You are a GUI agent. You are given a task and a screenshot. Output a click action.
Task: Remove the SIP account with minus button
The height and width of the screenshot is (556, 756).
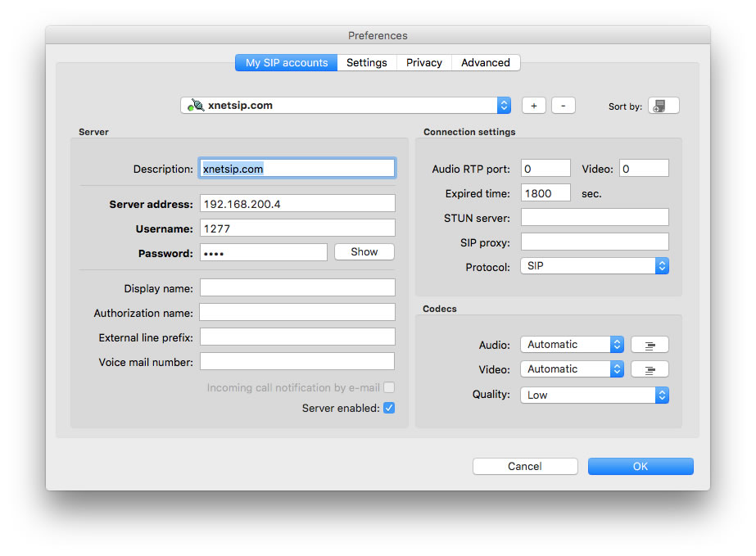(x=564, y=106)
